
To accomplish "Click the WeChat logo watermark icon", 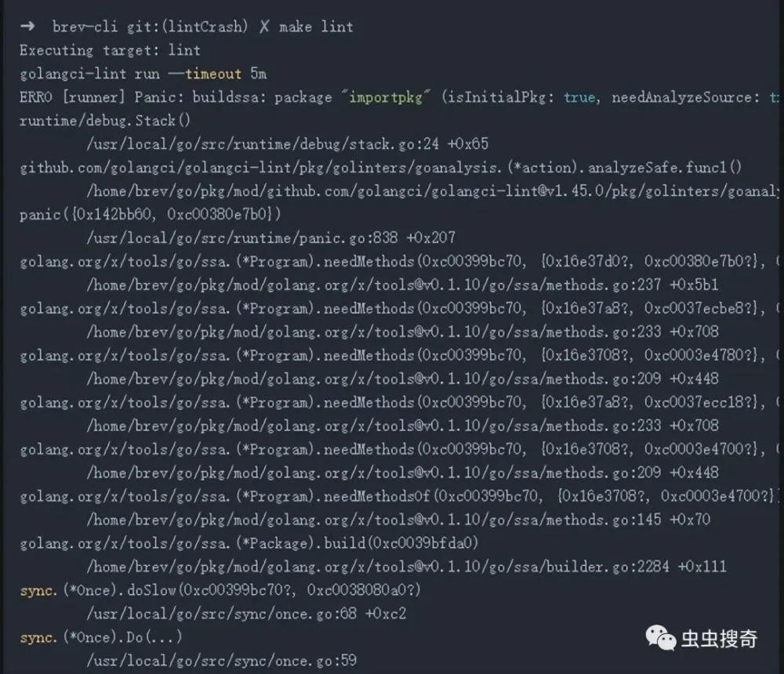I will (x=660, y=639).
